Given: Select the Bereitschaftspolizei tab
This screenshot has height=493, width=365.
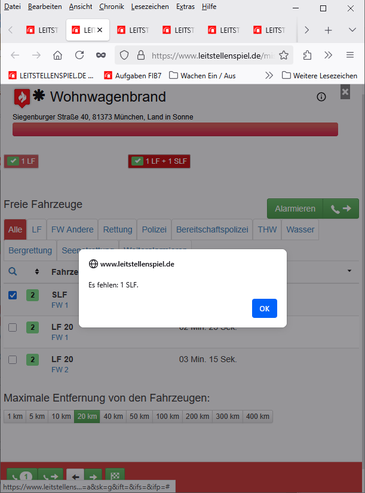Looking at the screenshot, I should [x=212, y=230].
